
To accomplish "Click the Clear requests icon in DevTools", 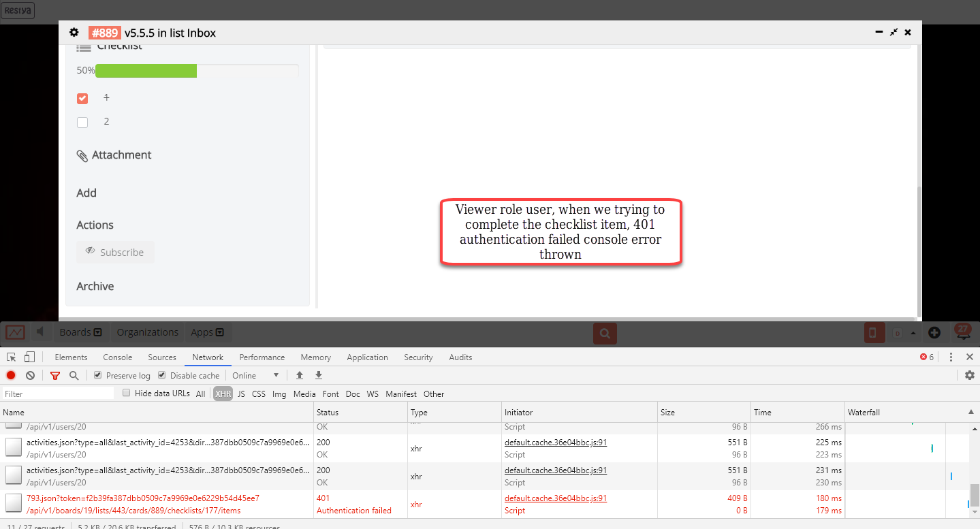I will (x=29, y=375).
